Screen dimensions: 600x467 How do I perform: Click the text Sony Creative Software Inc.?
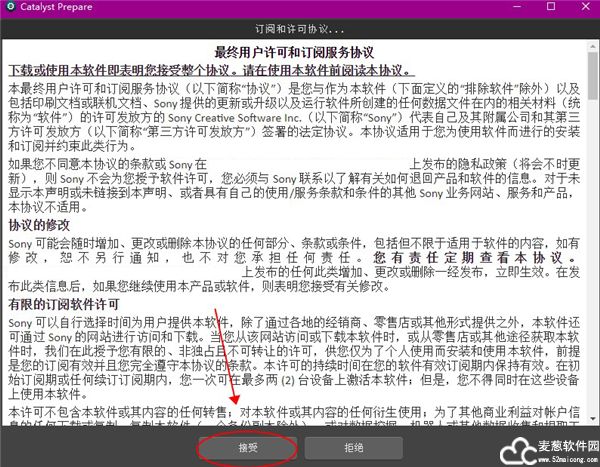coord(235,118)
